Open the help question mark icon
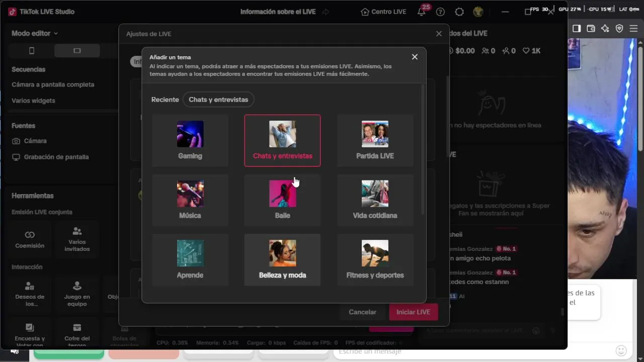 (x=440, y=12)
